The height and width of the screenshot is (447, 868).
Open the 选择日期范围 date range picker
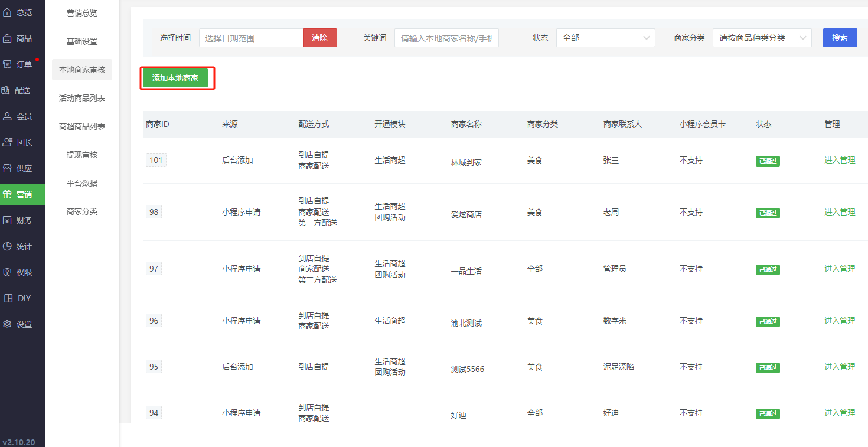(x=251, y=38)
